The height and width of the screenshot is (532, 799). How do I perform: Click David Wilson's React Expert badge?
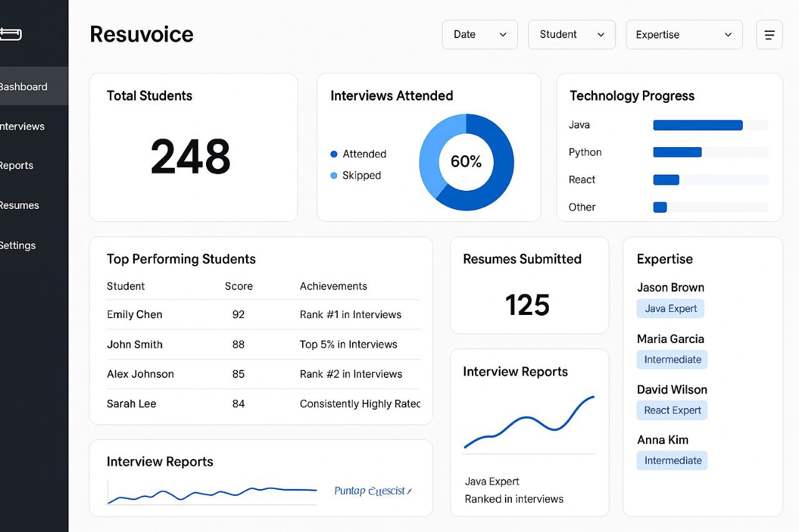point(672,410)
